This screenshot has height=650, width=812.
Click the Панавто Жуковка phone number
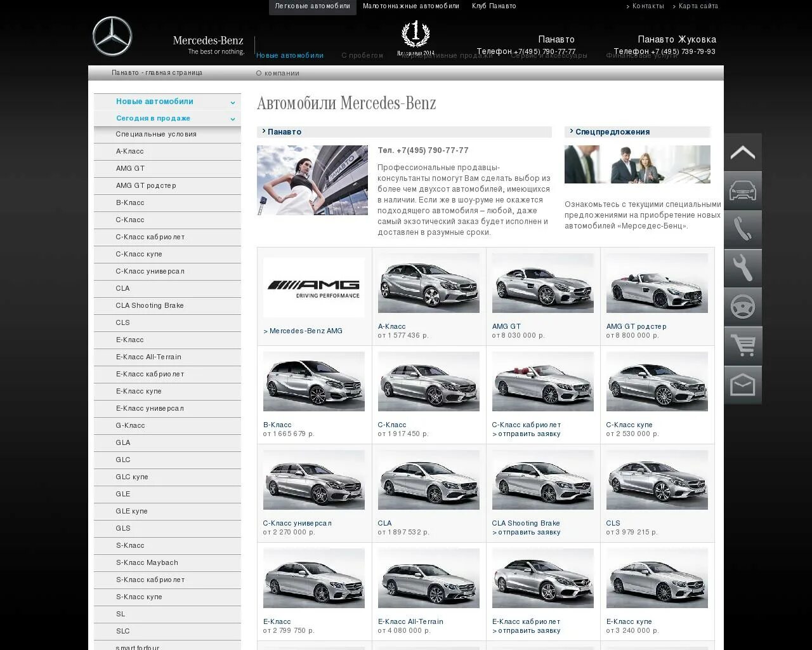(x=664, y=51)
